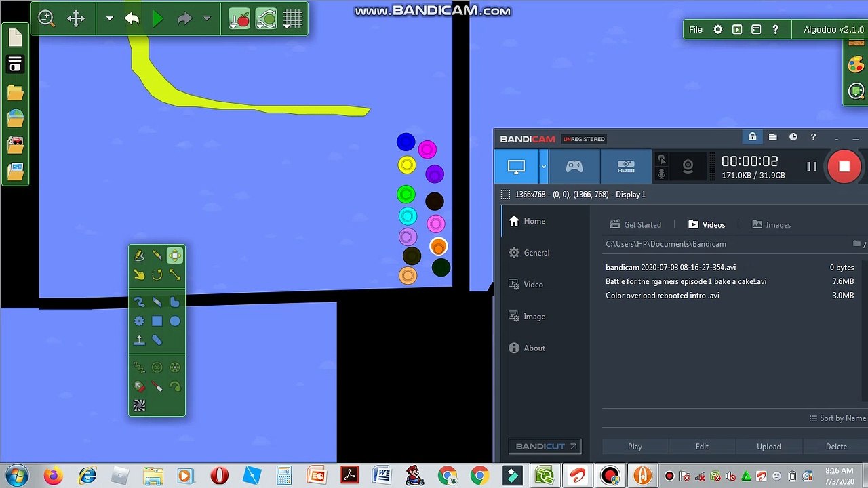Undo the last Algodoo action

point(132,19)
